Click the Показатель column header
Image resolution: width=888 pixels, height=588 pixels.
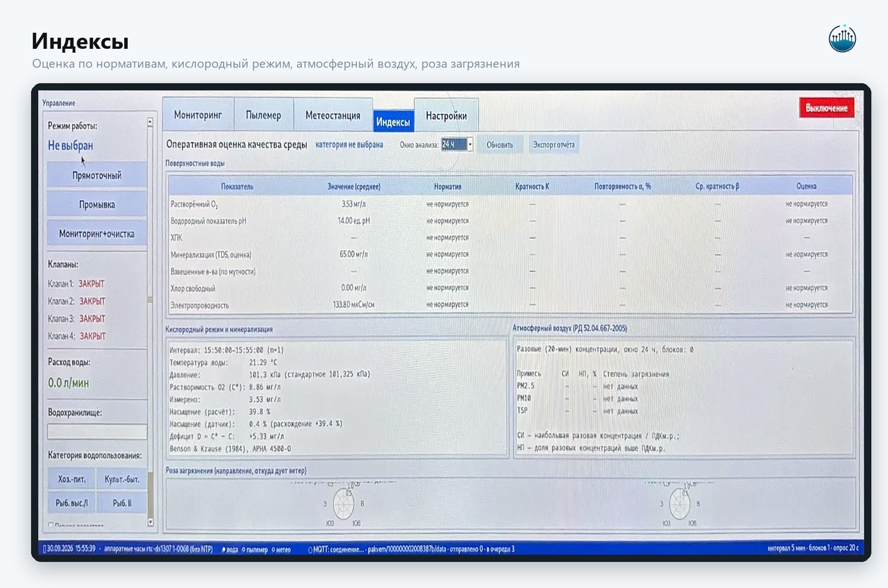click(x=237, y=186)
